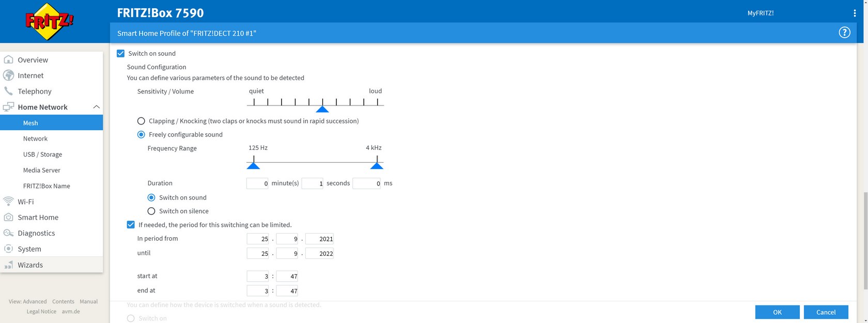Screen dimensions: 868x323
Task: Click the Diagnostics icon
Action: coord(8,233)
